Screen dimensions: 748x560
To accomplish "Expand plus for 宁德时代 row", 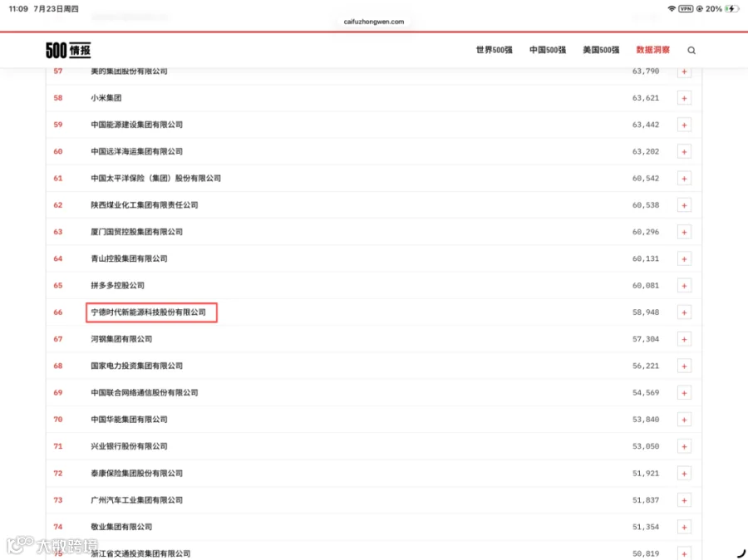I will [x=684, y=312].
